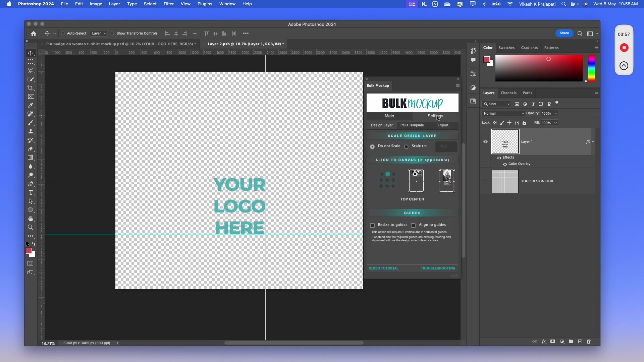
Task: Select the Type tool
Action: tap(31, 192)
